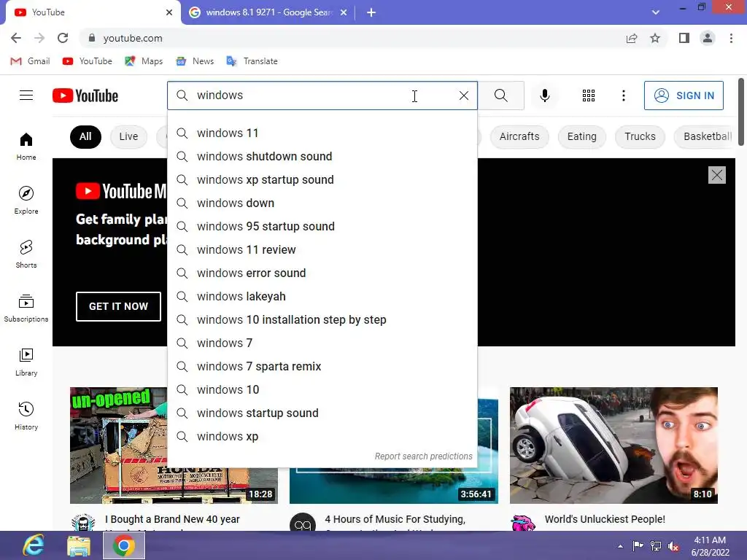Open File Explorer from taskbar

click(x=79, y=545)
